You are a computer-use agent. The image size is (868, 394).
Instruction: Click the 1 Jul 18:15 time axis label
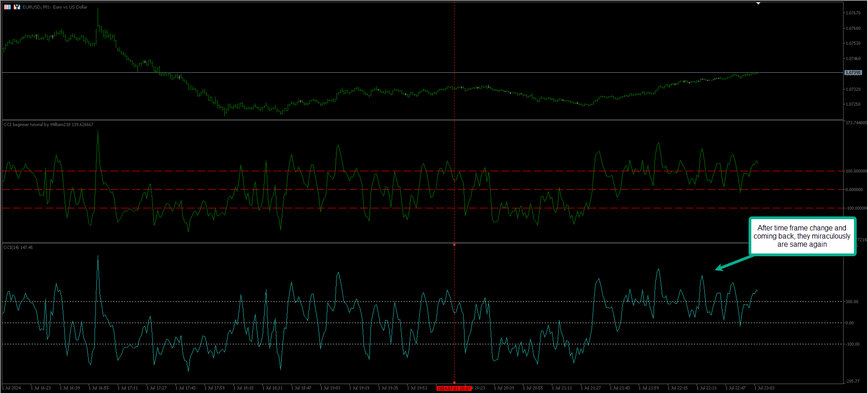[243, 388]
